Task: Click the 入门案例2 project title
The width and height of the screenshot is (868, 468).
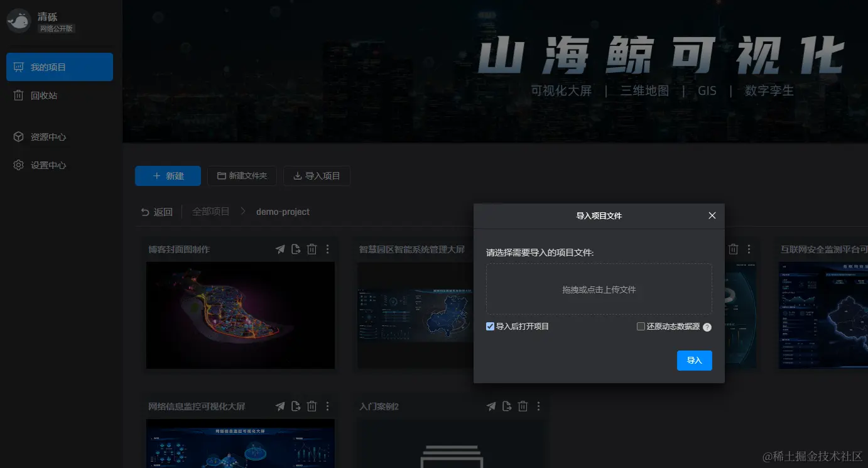Action: pos(379,406)
